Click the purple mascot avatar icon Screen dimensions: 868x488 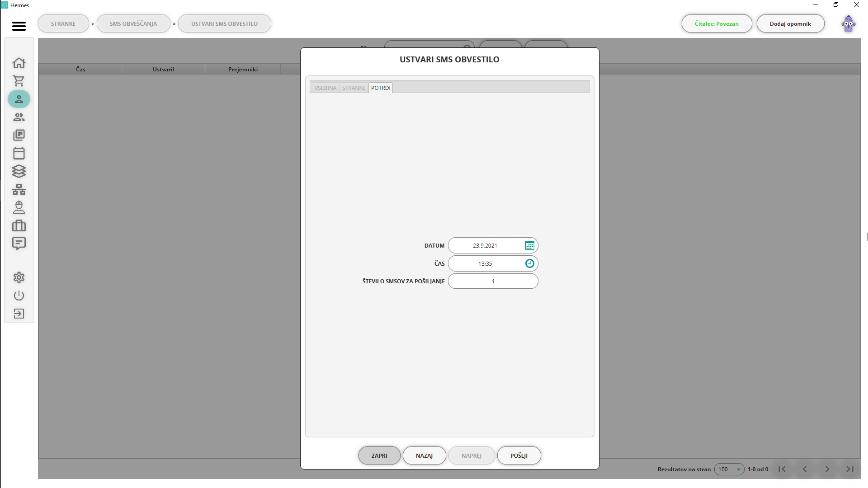[x=849, y=24]
